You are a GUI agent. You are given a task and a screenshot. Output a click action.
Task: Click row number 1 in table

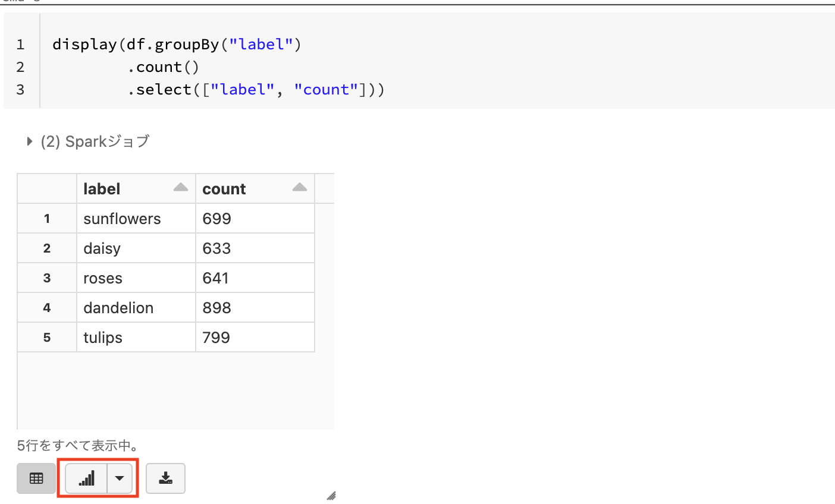pos(47,219)
